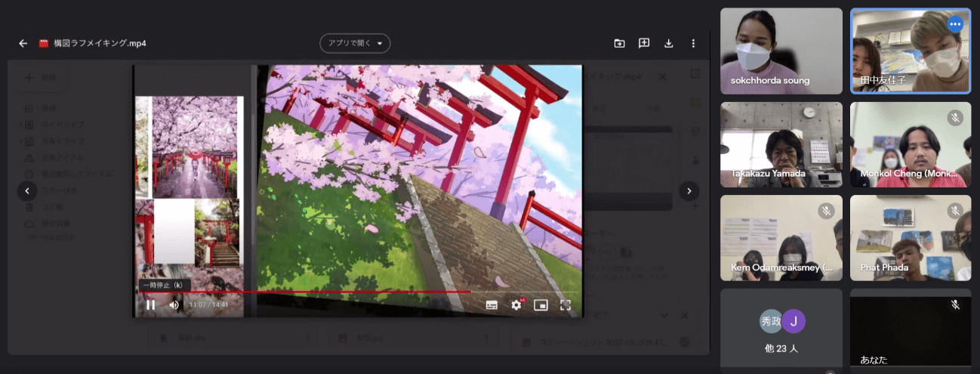The height and width of the screenshot is (374, 980).
Task: Select sokchhorda soung's video tile
Action: (x=781, y=51)
